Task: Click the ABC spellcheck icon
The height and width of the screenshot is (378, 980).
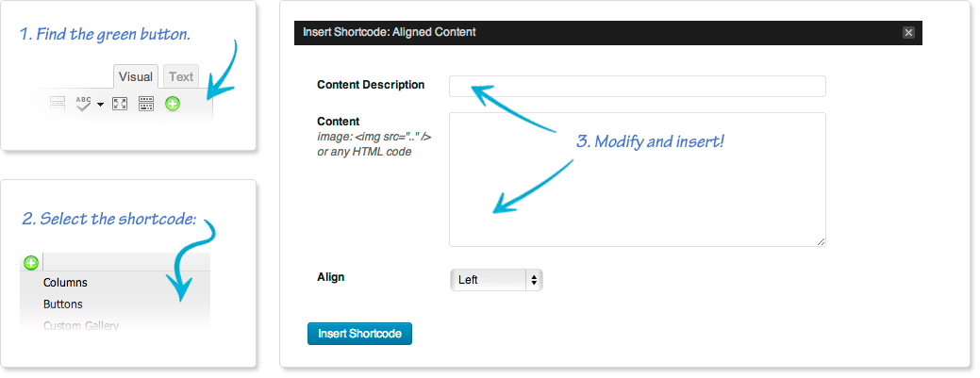Action: click(x=83, y=104)
